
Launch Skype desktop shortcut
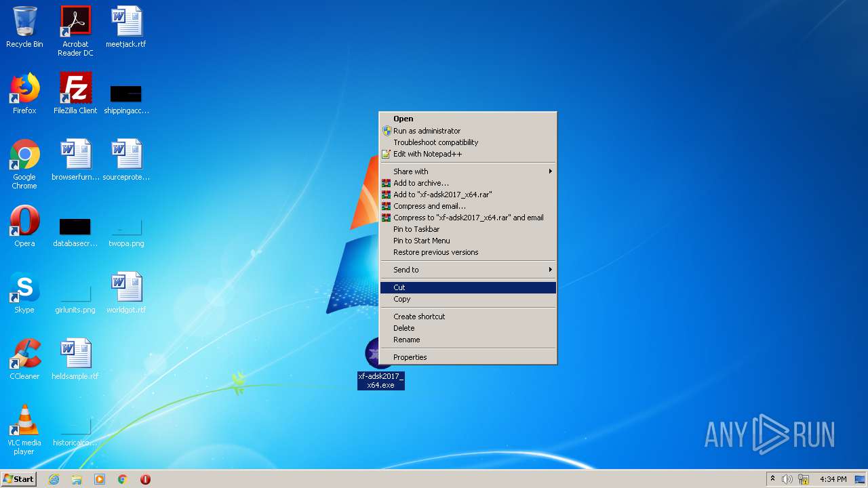tap(24, 293)
